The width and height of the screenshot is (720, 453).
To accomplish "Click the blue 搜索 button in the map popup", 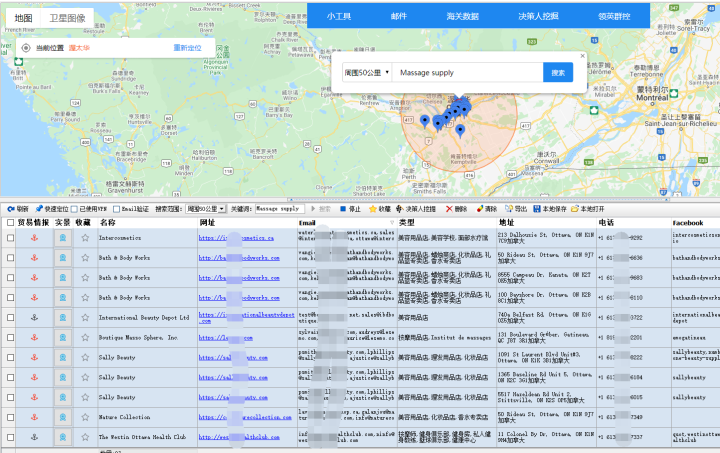I will [558, 73].
